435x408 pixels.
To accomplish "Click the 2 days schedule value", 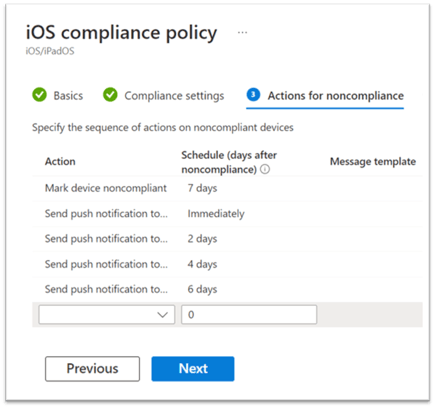I will click(202, 239).
